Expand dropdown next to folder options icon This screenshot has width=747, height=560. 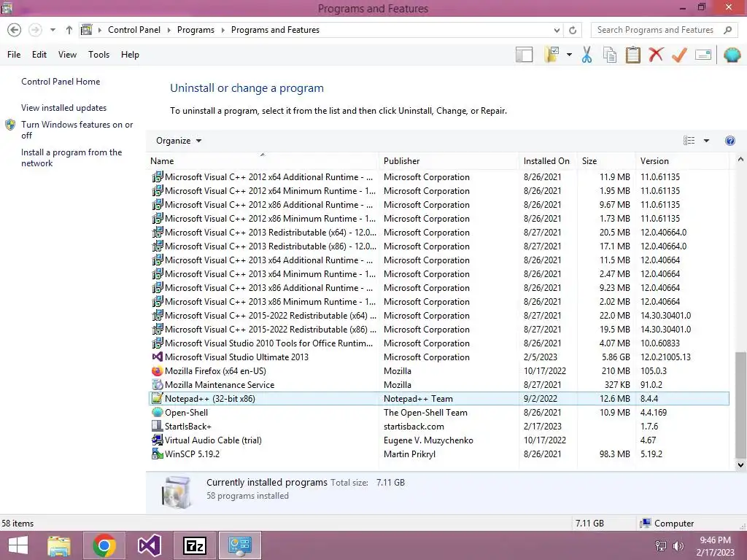click(x=569, y=55)
